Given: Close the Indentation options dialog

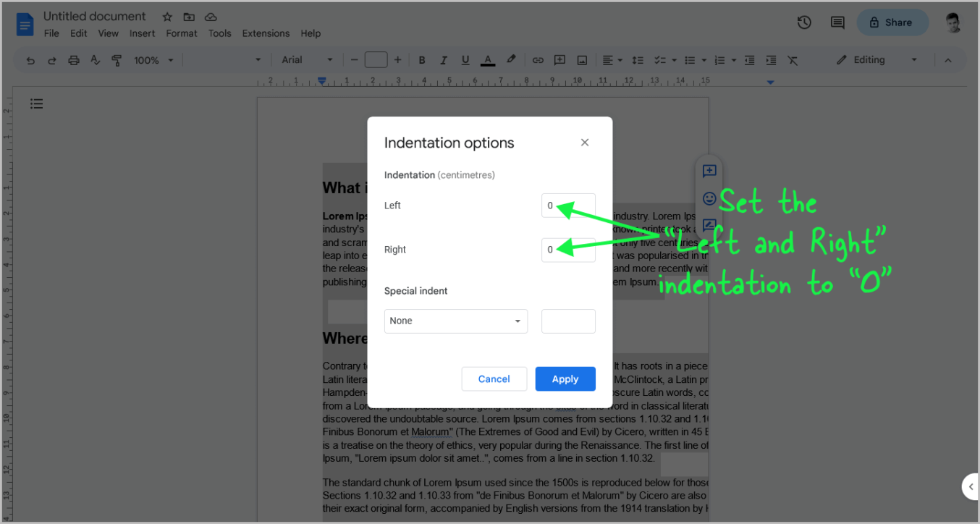Looking at the screenshot, I should coord(585,143).
